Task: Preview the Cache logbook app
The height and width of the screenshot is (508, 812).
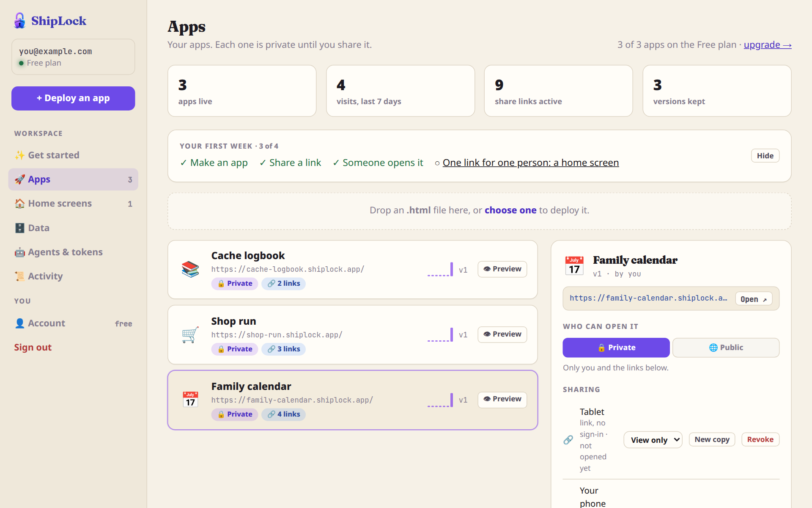Action: (x=502, y=269)
